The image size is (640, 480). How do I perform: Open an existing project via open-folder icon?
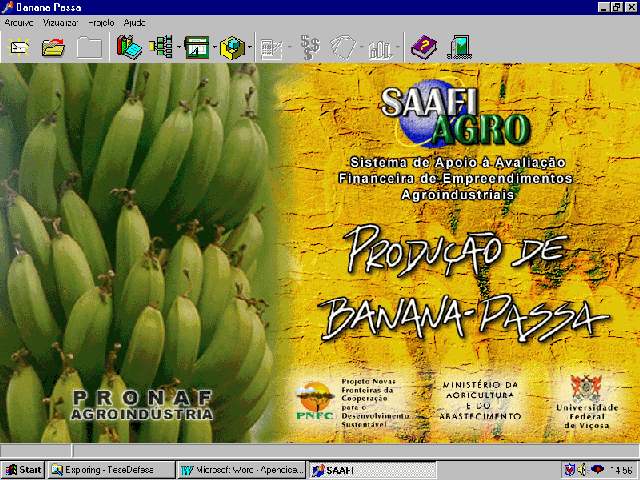click(53, 48)
